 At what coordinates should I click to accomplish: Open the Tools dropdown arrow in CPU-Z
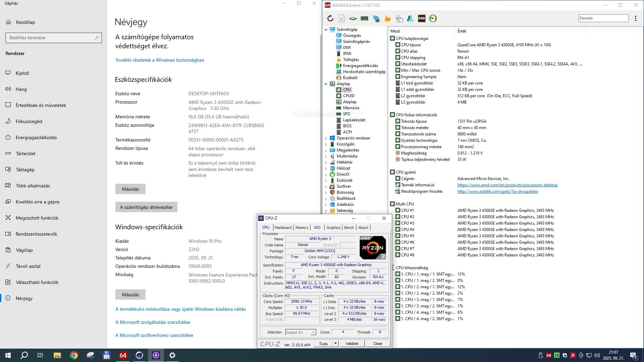tap(335, 344)
